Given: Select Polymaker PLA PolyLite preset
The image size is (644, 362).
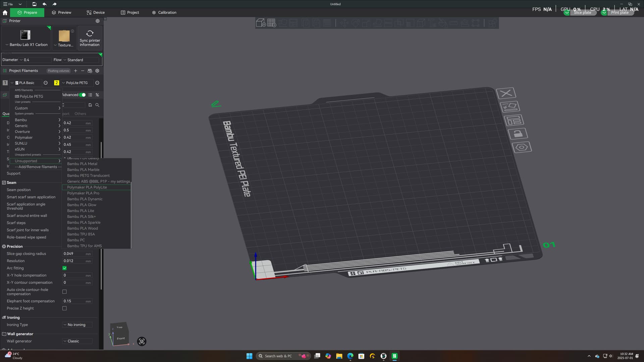Looking at the screenshot, I should (x=97, y=187).
